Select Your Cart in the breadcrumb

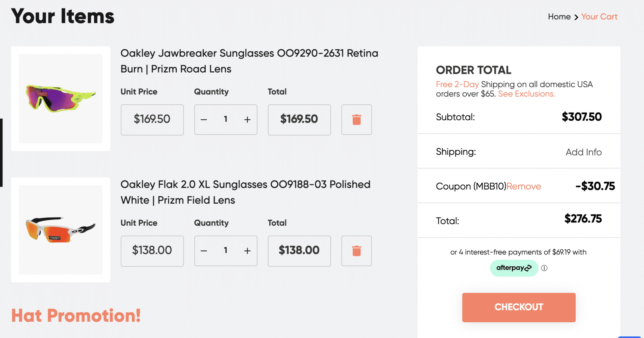[599, 17]
